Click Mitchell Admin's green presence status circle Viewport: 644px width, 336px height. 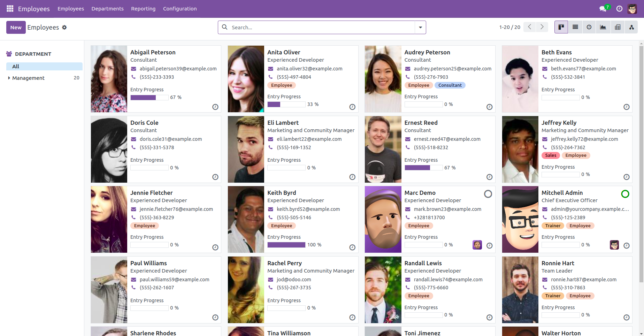point(625,194)
